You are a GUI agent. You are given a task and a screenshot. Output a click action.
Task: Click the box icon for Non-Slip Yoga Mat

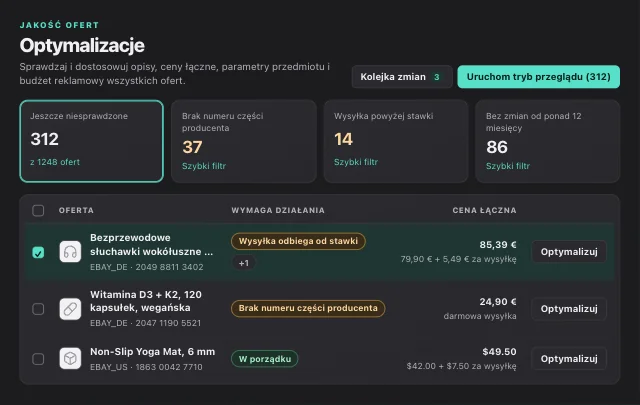[70, 358]
